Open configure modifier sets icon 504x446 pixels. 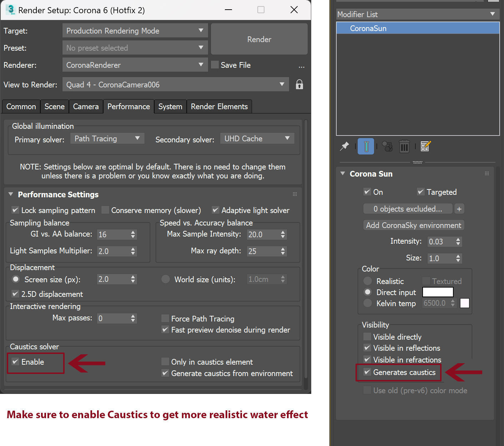426,146
